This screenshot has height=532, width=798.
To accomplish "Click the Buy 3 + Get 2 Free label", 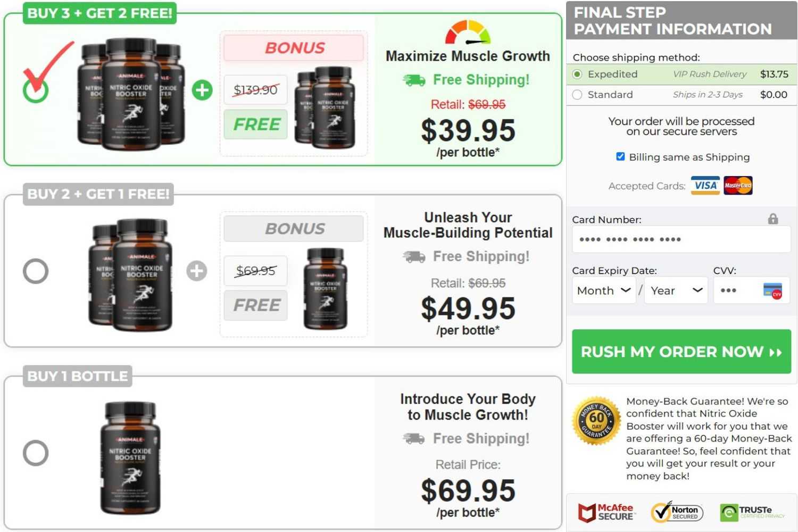I will 99,13.
